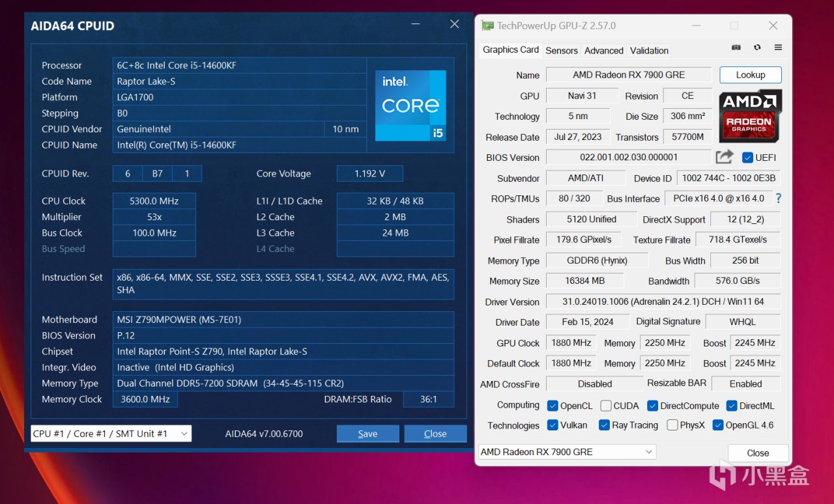
Task: Toggle the Ray Tracing checkbox
Action: [604, 425]
